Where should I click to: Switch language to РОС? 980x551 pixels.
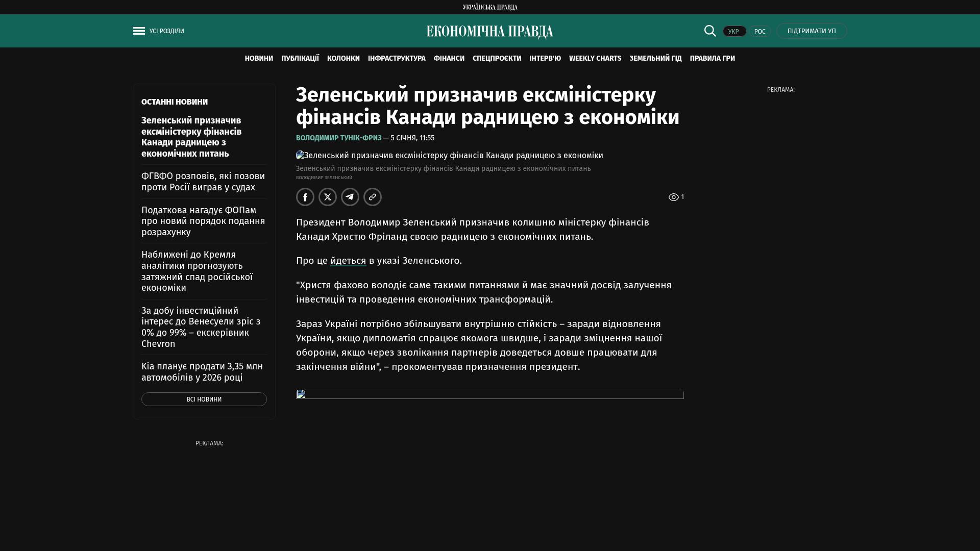759,32
